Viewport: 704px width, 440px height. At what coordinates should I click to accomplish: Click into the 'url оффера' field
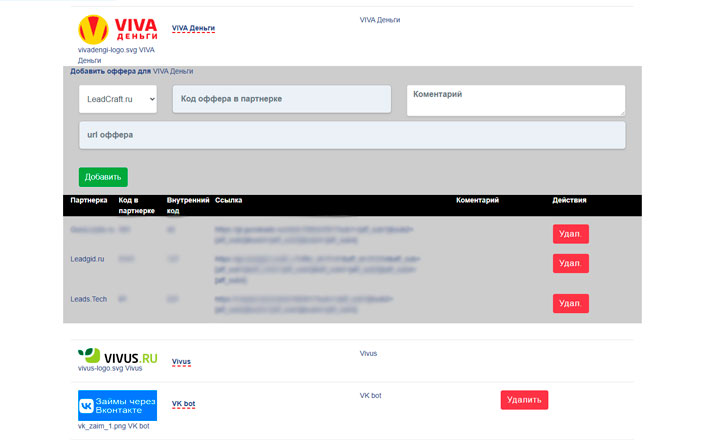point(352,135)
